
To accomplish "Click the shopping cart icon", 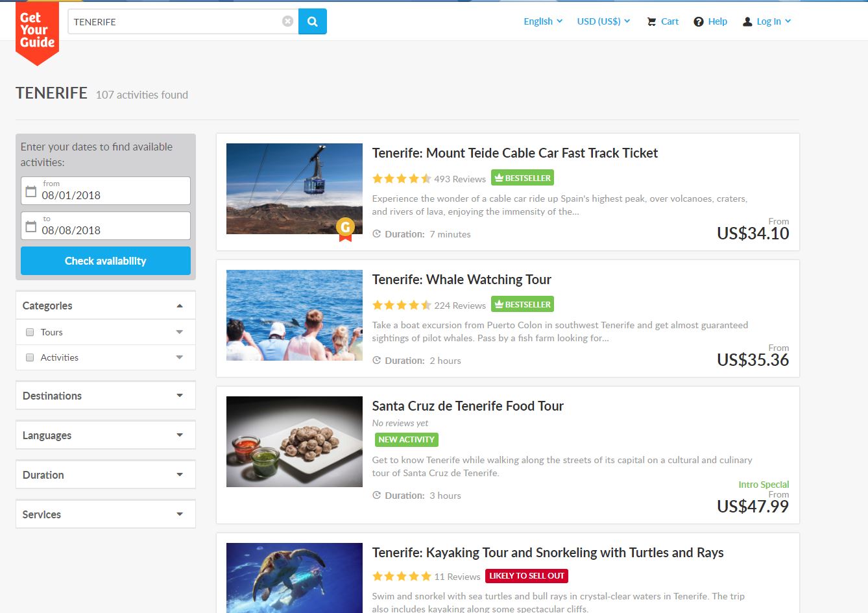I will [651, 21].
